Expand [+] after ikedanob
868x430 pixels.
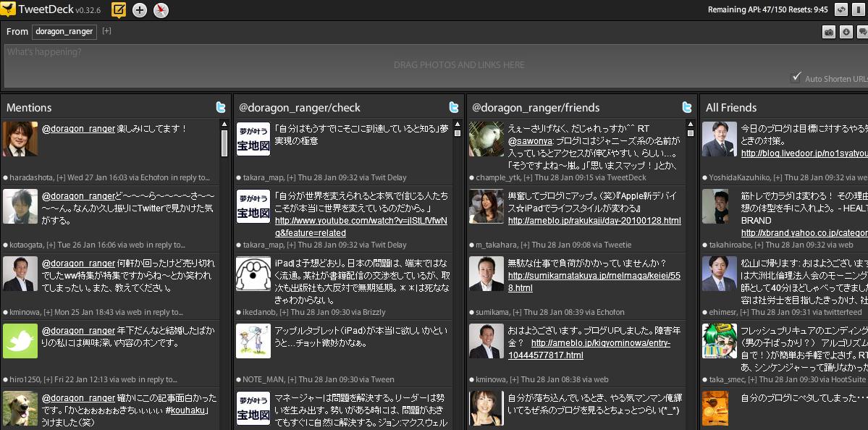tap(285, 312)
